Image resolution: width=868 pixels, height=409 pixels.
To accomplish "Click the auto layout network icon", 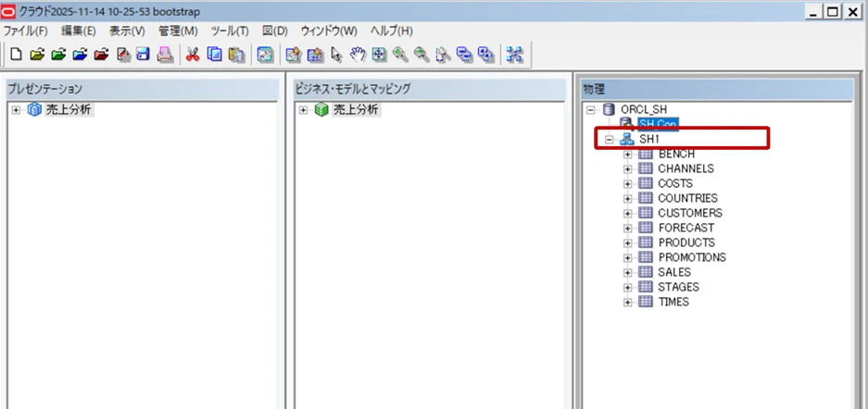I will click(514, 55).
